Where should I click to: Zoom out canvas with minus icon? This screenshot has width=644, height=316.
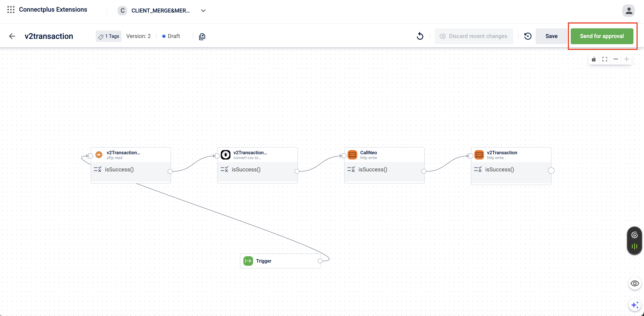click(x=616, y=59)
